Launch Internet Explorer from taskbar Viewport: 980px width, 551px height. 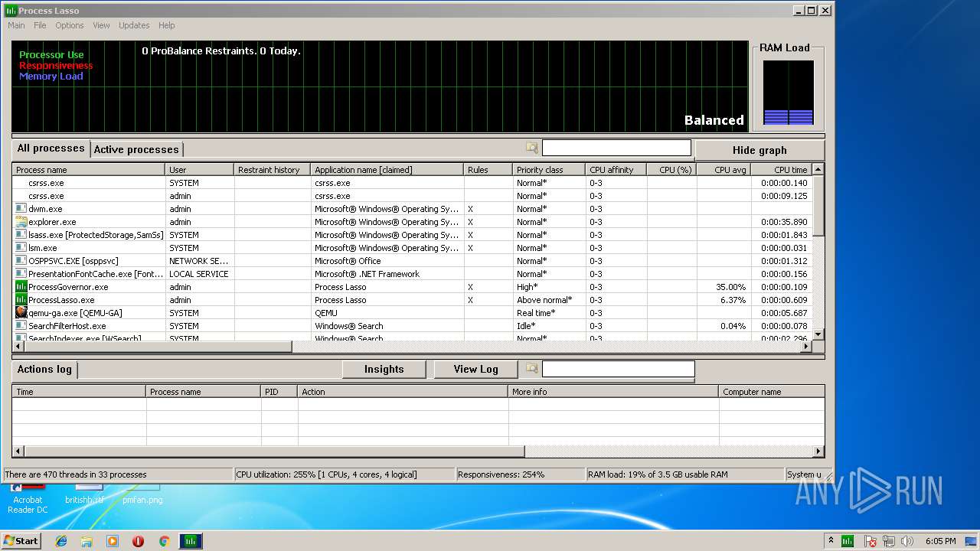61,541
